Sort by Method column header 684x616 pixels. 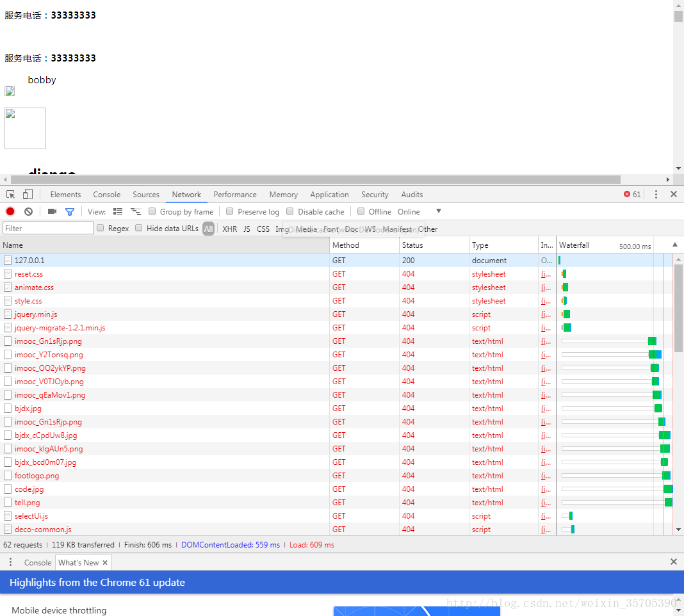coord(364,245)
